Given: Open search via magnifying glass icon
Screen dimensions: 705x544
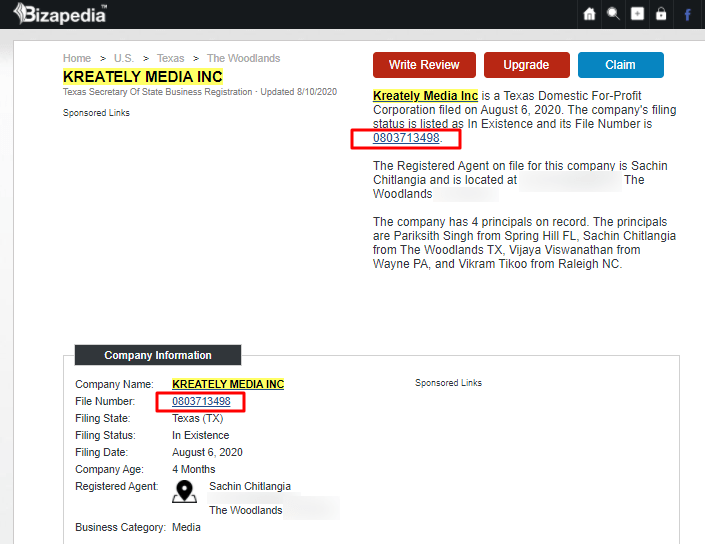Looking at the screenshot, I should point(614,14).
